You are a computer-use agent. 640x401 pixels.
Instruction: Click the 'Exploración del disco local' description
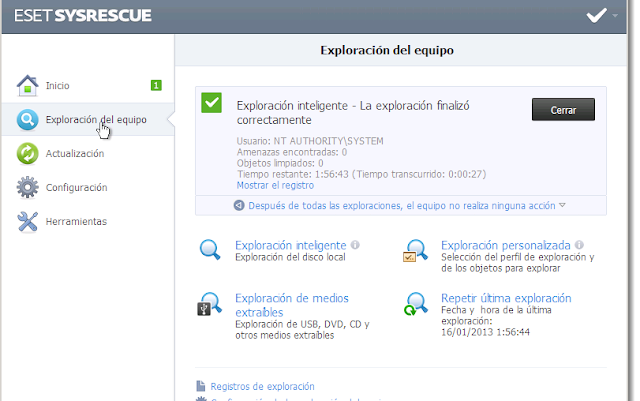[290, 257]
